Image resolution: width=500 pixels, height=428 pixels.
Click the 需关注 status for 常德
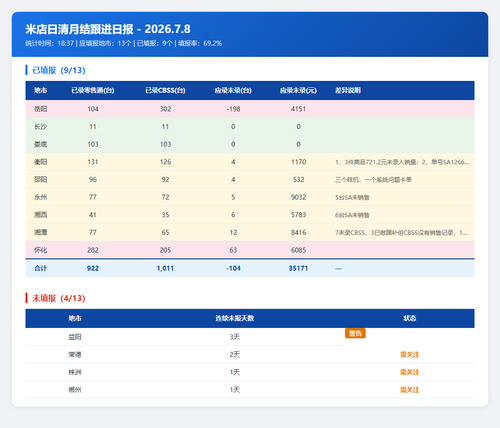(409, 355)
